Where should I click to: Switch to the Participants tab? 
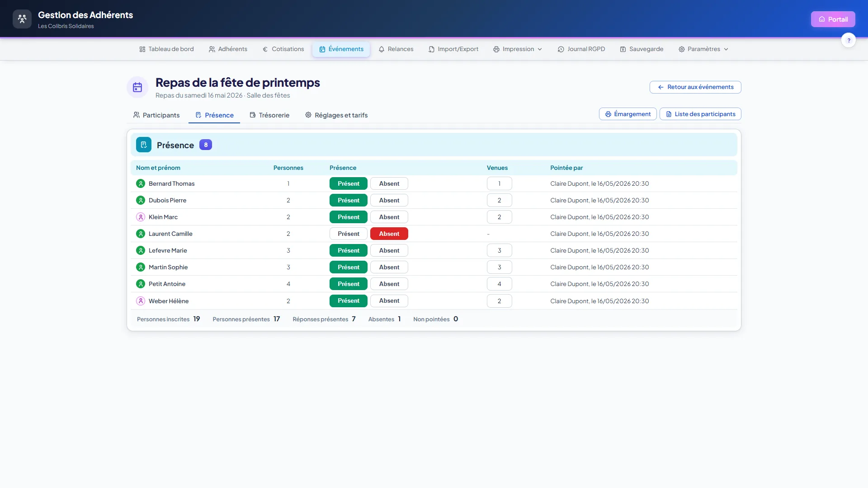(x=156, y=115)
